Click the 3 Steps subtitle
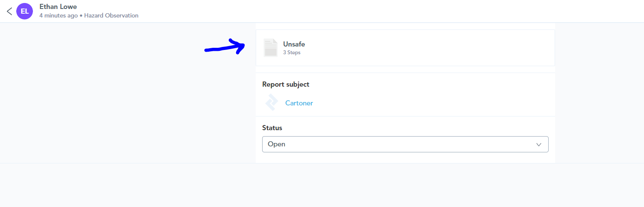The width and height of the screenshot is (644, 207). 292,53
